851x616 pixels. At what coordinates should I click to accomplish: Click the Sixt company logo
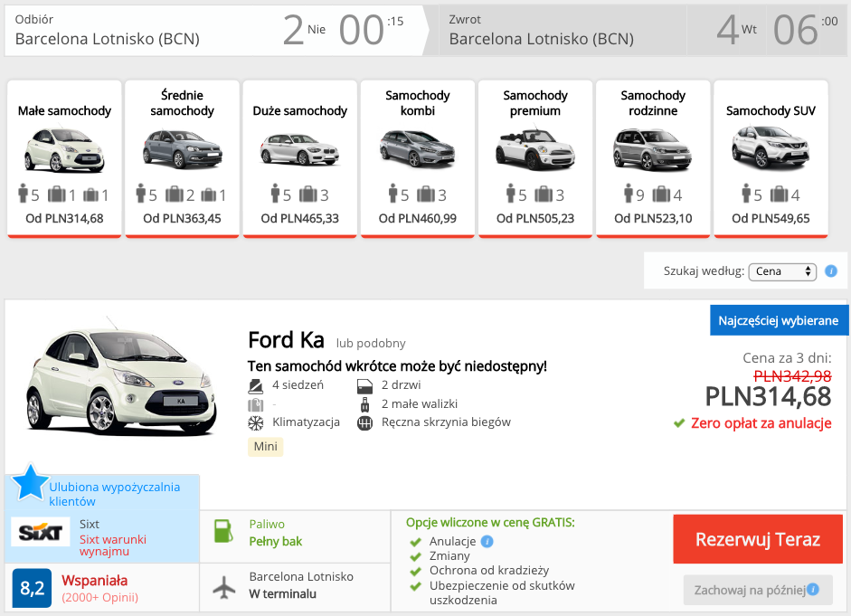pyautogui.click(x=41, y=532)
